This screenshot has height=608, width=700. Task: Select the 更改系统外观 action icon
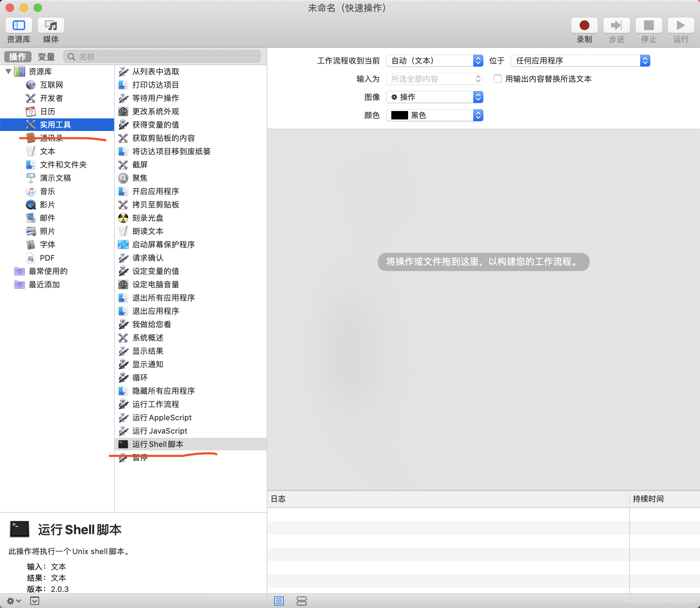point(123,111)
